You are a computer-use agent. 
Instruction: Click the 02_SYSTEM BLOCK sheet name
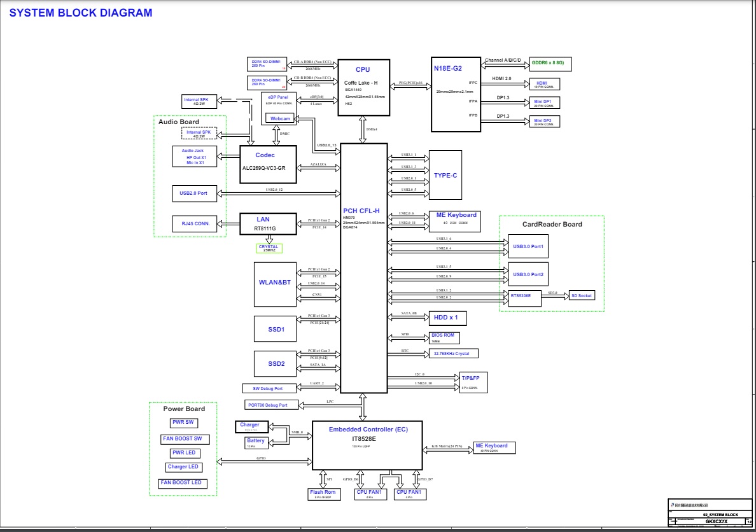pyautogui.click(x=720, y=515)
